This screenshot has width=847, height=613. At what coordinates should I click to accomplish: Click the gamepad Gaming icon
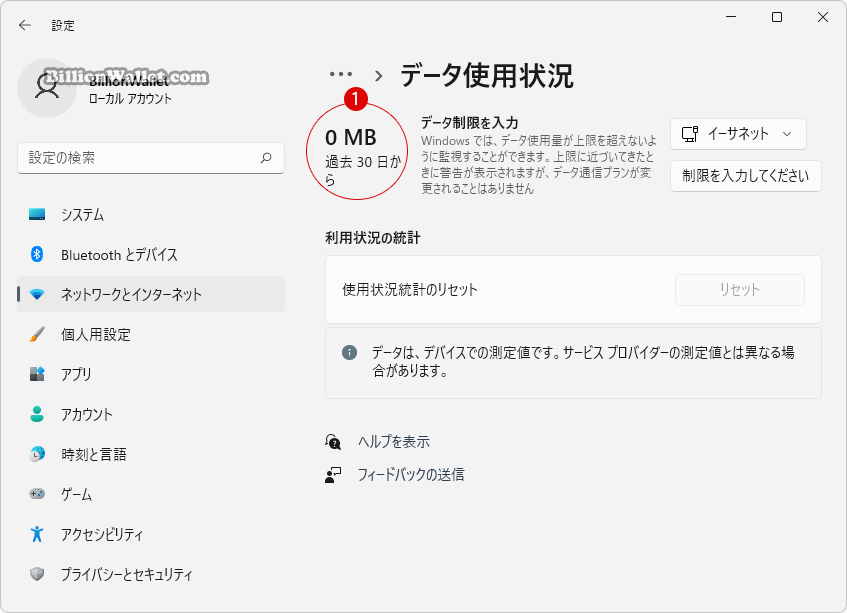click(37, 494)
